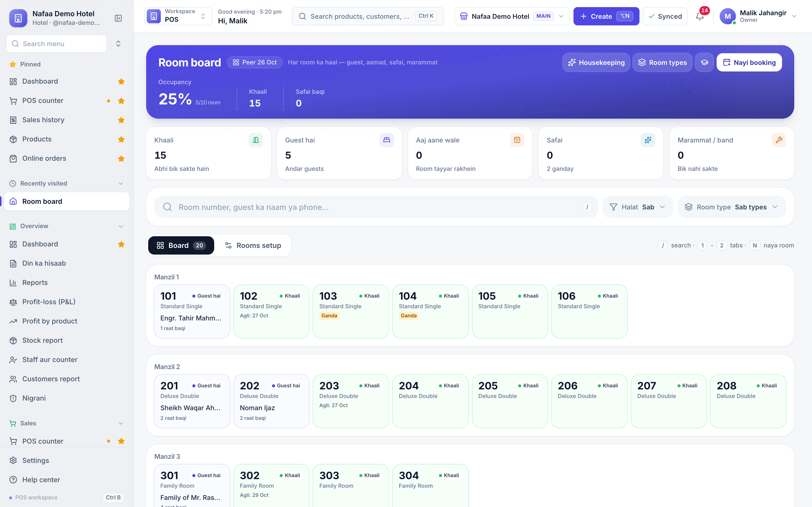Click the graduation cap tutorial icon

pyautogui.click(x=704, y=62)
